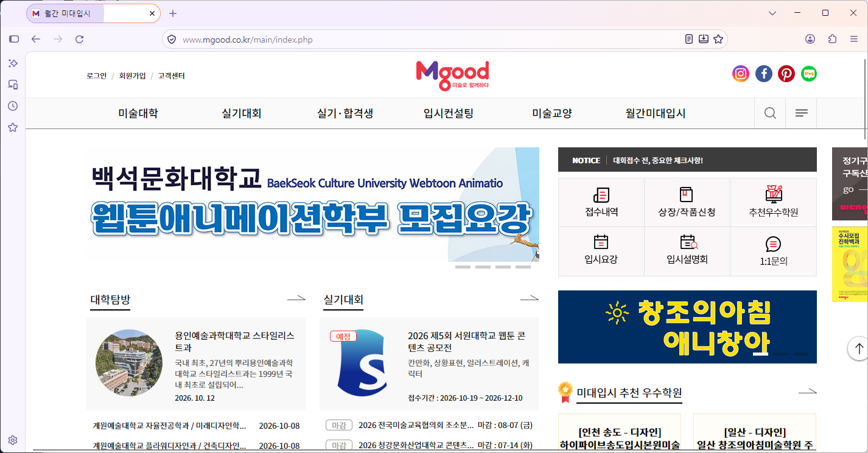Screen dimensions: 868x453
Task: Toggle reader view in the address bar
Action: point(688,39)
